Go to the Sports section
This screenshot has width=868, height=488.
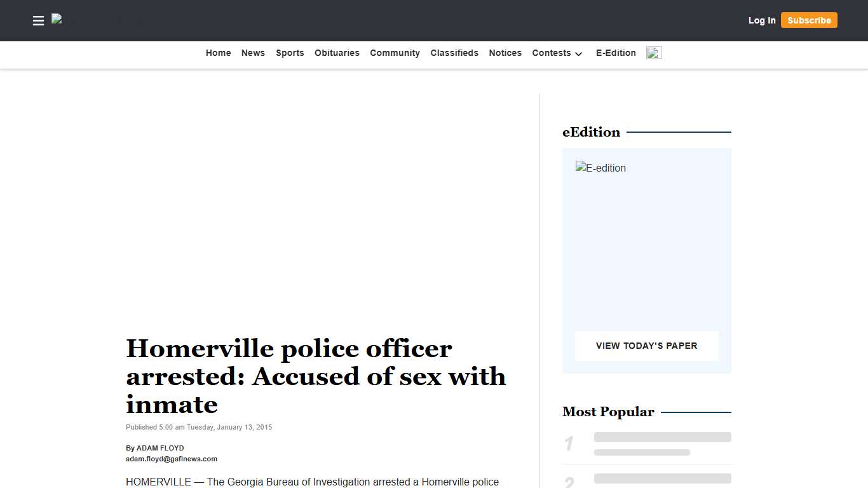coord(290,53)
